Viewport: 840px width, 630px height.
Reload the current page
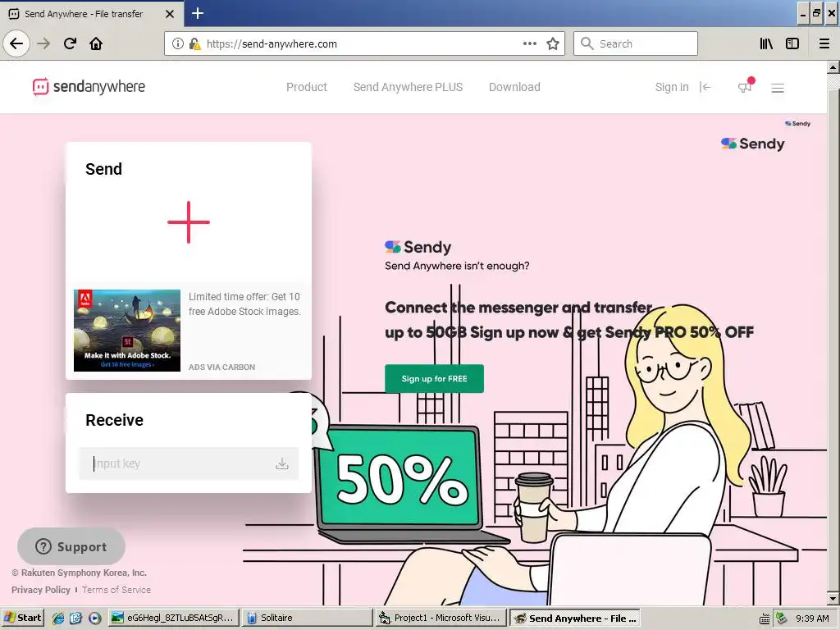point(70,43)
